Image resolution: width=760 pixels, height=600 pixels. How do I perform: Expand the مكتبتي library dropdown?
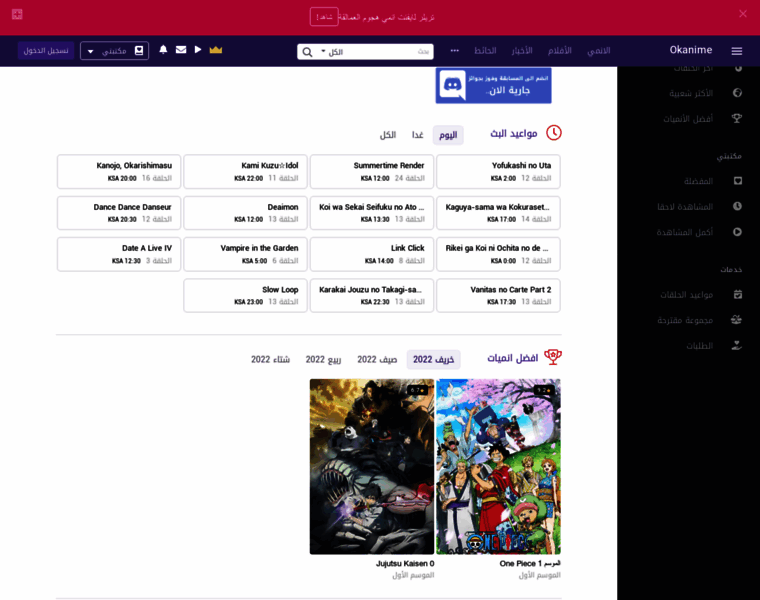[114, 51]
